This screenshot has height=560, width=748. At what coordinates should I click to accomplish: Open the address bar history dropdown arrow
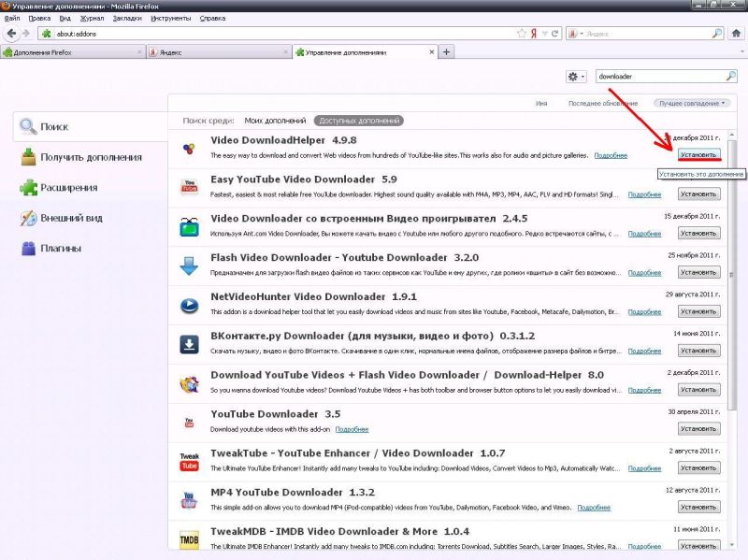[544, 34]
